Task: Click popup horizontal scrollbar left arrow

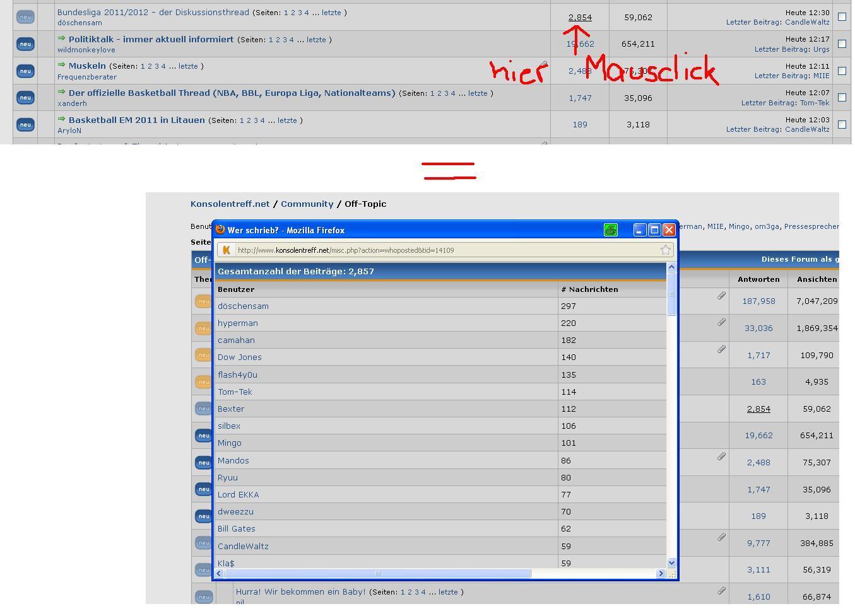Action: click(219, 573)
